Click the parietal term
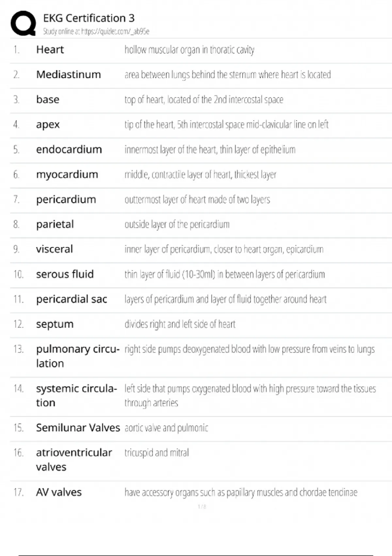 click(55, 224)
